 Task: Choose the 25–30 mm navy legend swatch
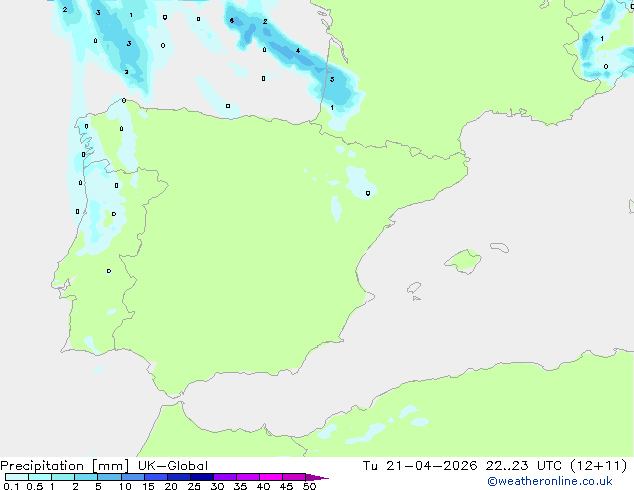click(x=201, y=477)
